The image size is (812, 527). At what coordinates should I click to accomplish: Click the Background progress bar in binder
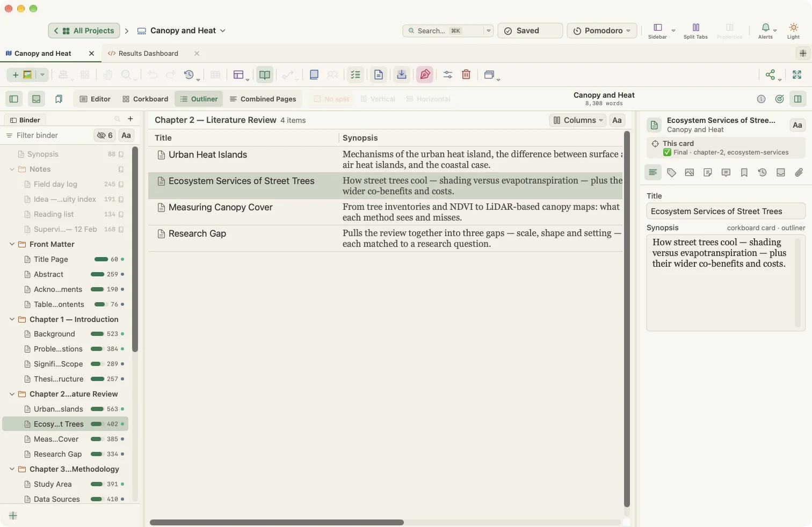(98, 334)
